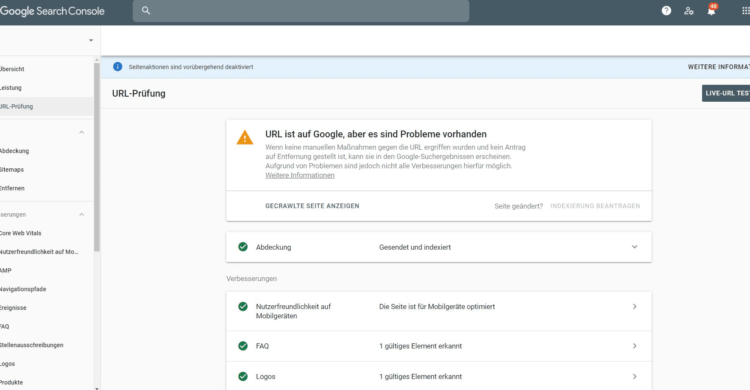
Task: Click the orange warning triangle icon
Action: tap(245, 138)
